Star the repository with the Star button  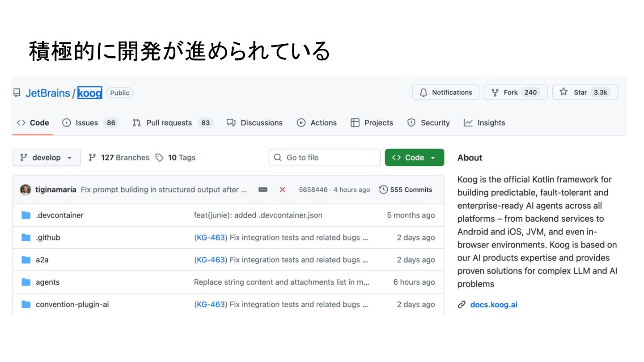click(x=585, y=93)
